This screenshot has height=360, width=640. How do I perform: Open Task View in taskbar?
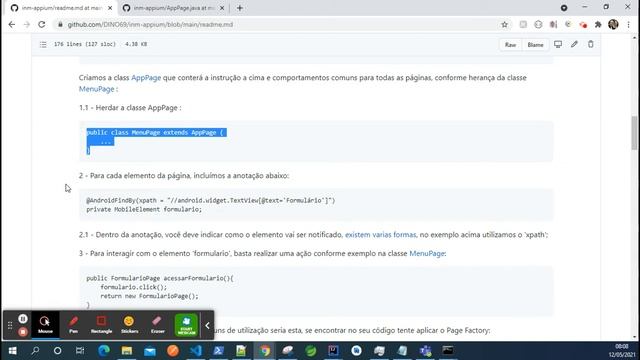(80, 351)
